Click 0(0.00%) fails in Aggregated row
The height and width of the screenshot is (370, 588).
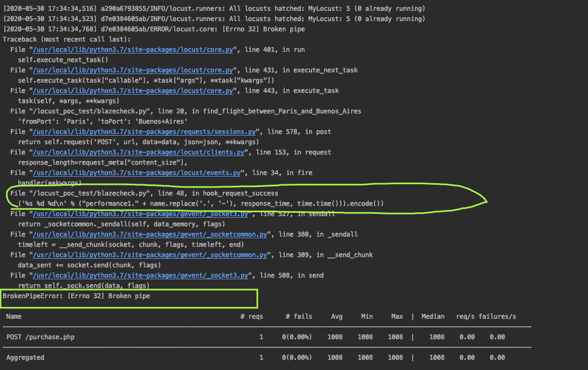297,358
